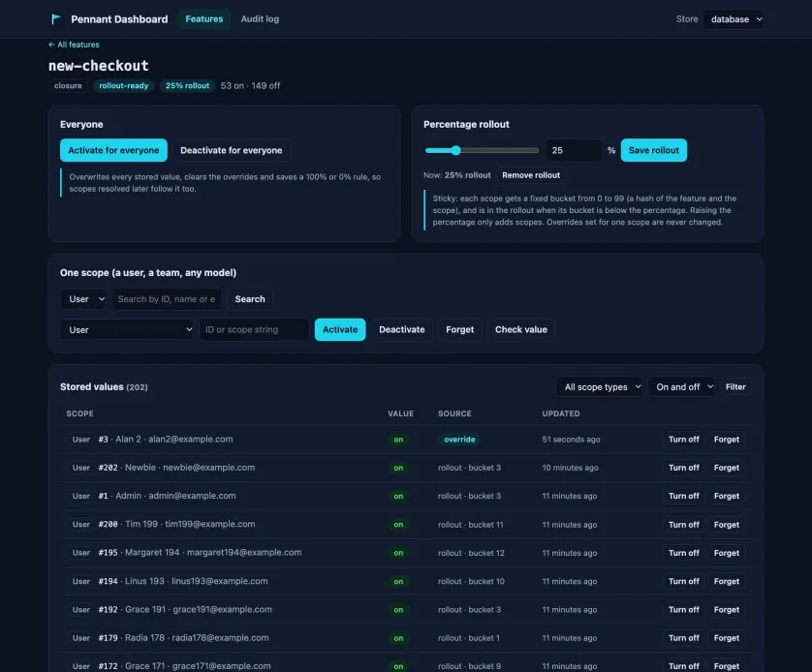Screen dimensions: 812x672
Task: Click the SOURCE column header
Action: tap(454, 413)
